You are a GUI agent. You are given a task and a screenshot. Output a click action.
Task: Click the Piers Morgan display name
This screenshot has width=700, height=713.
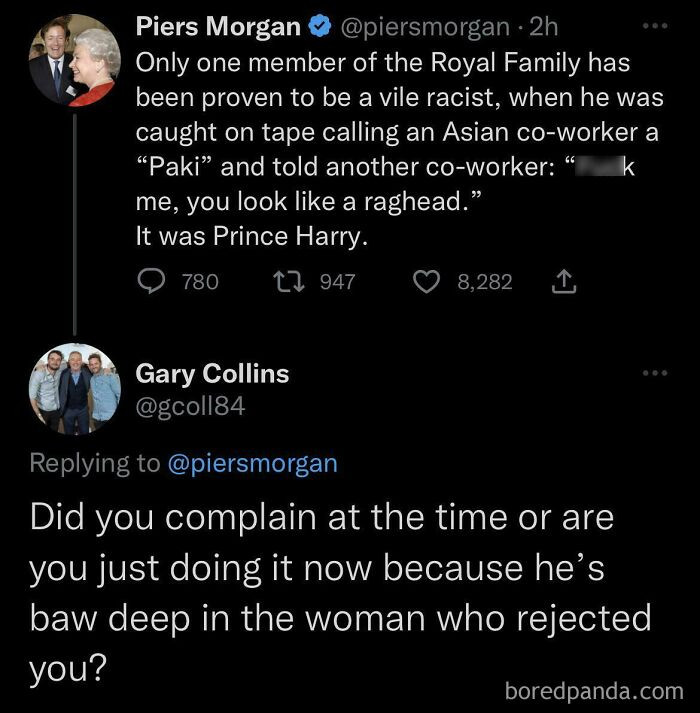217,27
